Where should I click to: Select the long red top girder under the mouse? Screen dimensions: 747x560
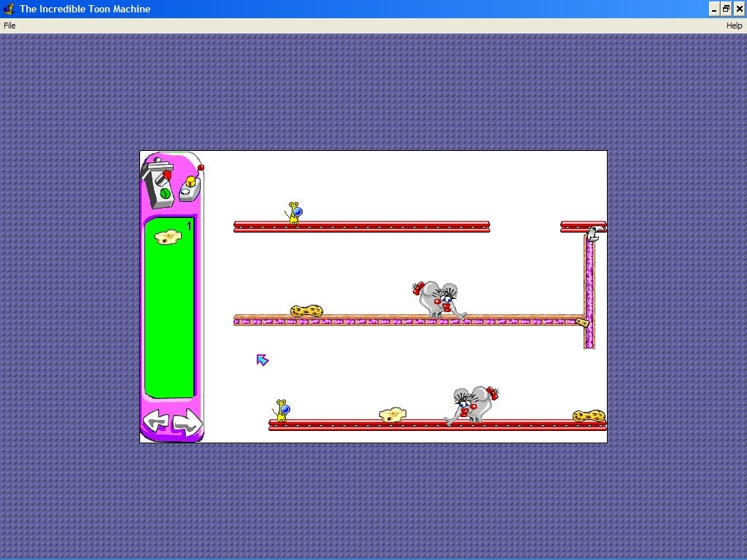pyautogui.click(x=362, y=227)
